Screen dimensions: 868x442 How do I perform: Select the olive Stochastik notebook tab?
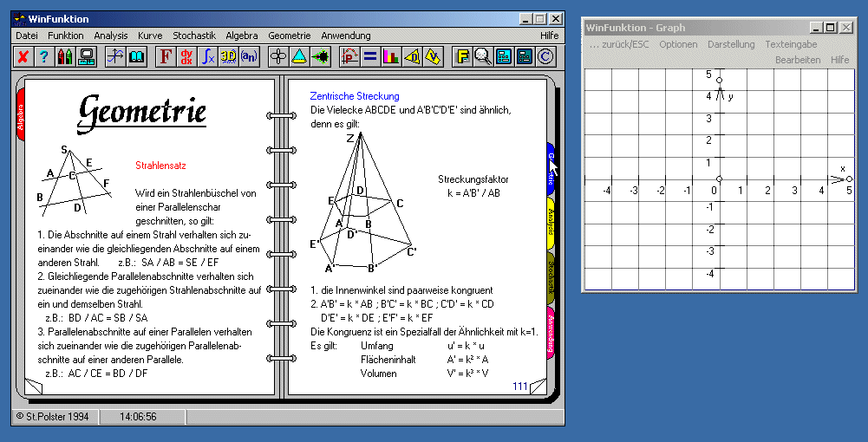551,277
